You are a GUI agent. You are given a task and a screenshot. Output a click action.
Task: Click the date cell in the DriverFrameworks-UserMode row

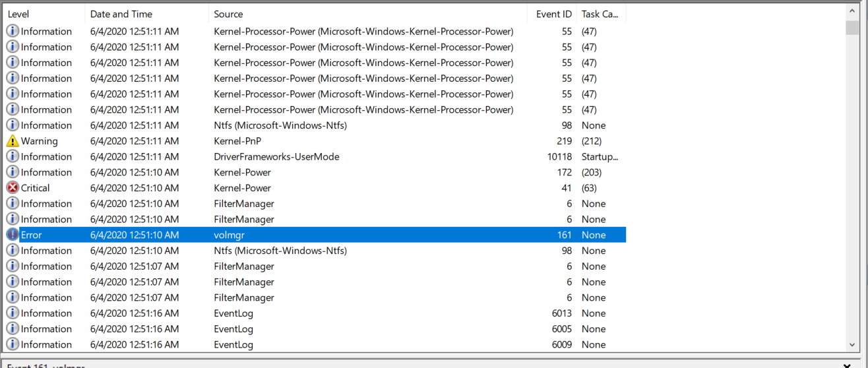coord(135,157)
